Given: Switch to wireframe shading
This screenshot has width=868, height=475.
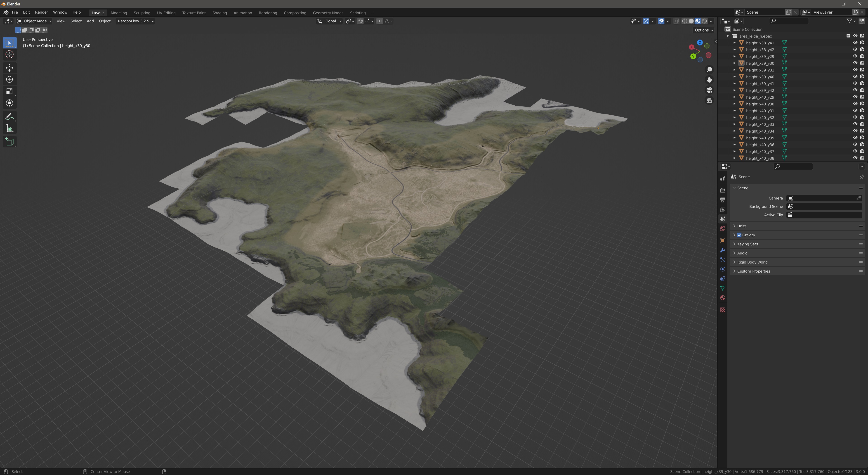Looking at the screenshot, I should coord(685,21).
